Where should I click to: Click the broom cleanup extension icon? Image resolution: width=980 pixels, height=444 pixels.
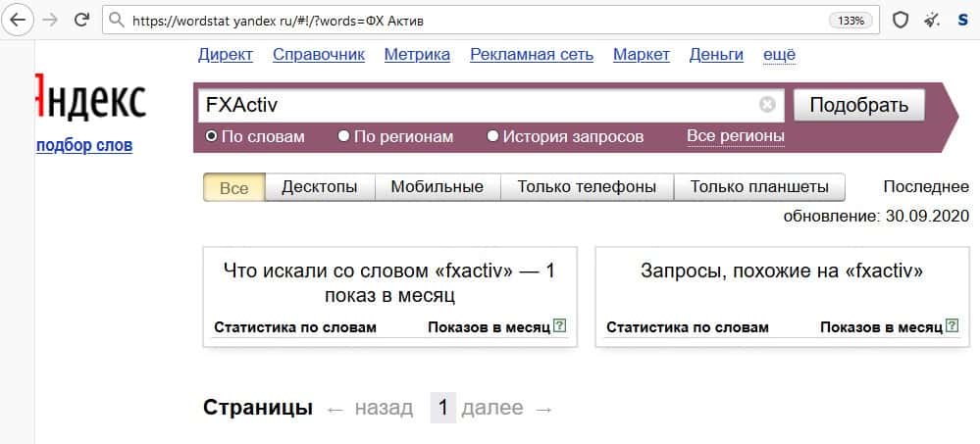pyautogui.click(x=932, y=21)
